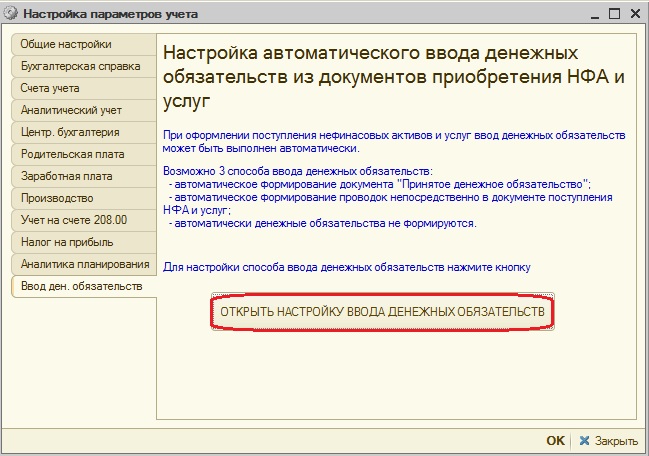Screen dimensions: 649x456
Task: Select Родительская плата tab
Action: click(84, 154)
